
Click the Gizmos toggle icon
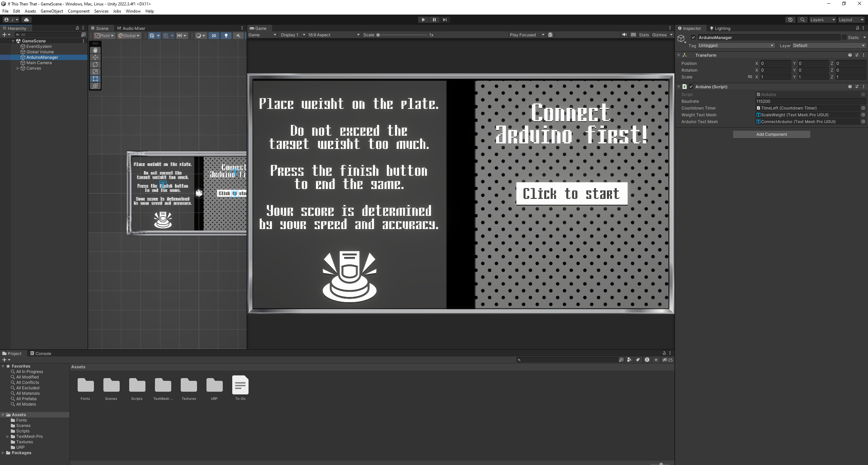pyautogui.click(x=659, y=35)
